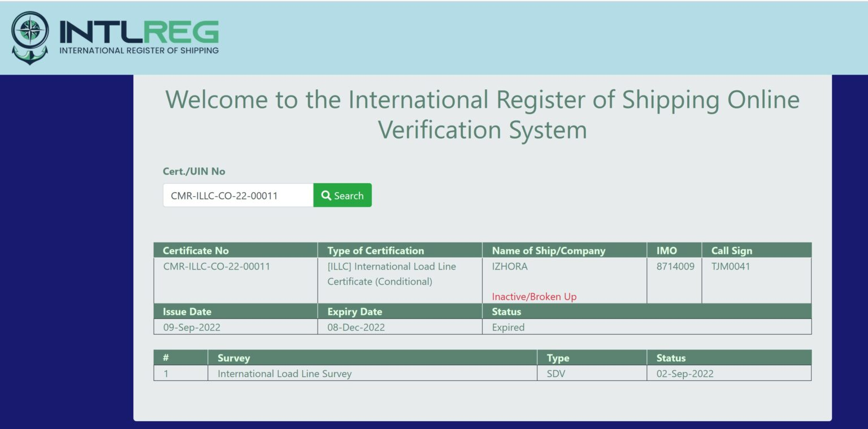
Task: Select the page heading 'Welcome to the International Register'
Action: 483,115
